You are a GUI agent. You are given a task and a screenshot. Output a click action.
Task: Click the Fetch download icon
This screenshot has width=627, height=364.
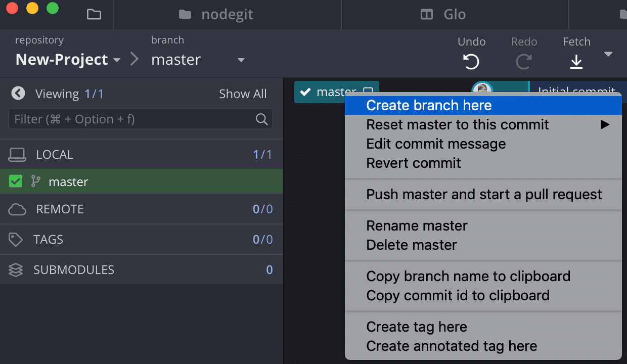(x=576, y=61)
